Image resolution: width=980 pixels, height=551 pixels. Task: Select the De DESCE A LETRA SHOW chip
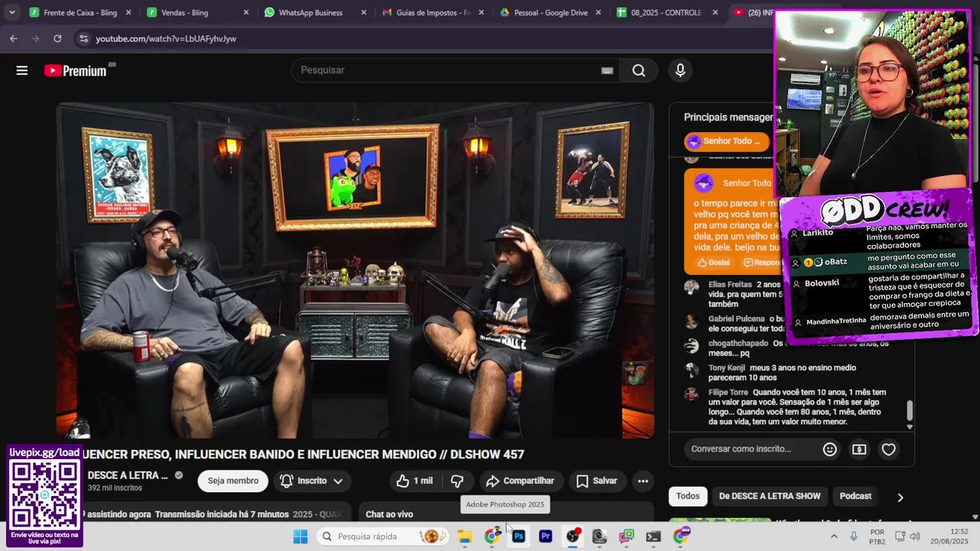pyautogui.click(x=769, y=496)
